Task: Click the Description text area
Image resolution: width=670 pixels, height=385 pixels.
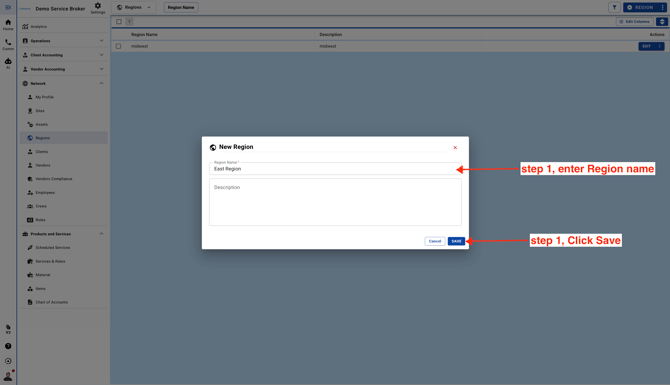Action: pos(335,202)
